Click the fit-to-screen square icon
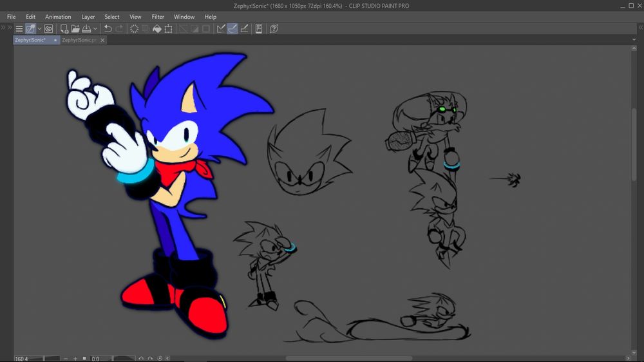The height and width of the screenshot is (362, 644). [x=84, y=358]
